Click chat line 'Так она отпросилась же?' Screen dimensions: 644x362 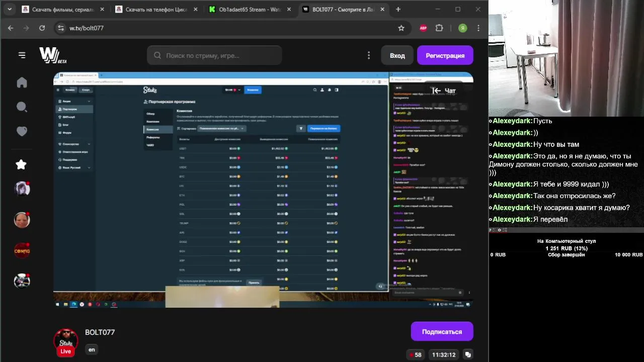552,196
